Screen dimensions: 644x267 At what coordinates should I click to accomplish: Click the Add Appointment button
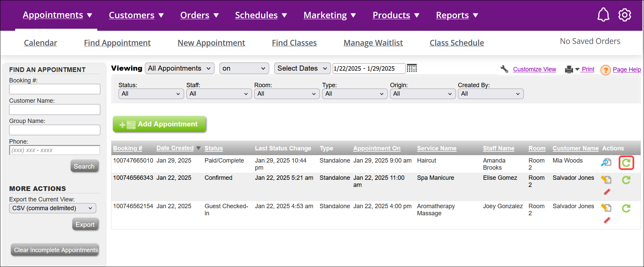159,124
